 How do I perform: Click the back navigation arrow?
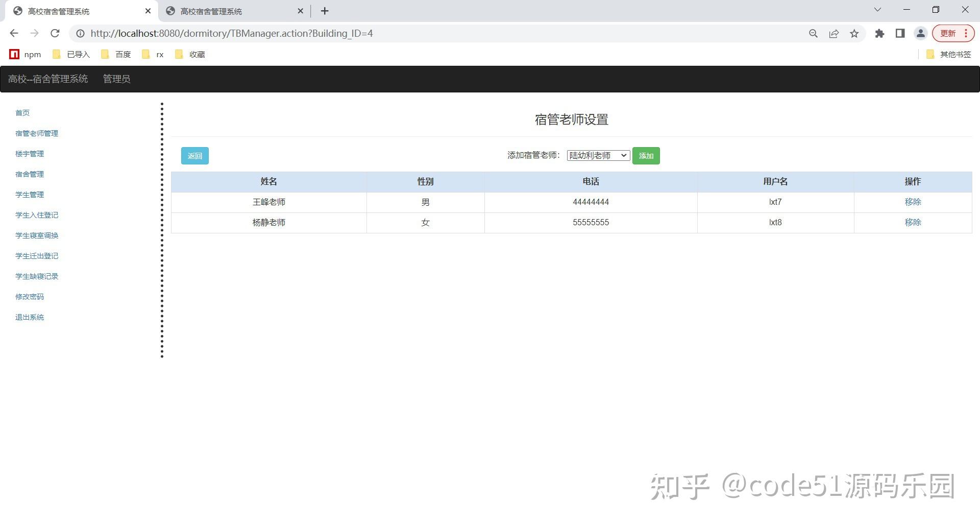tap(13, 33)
